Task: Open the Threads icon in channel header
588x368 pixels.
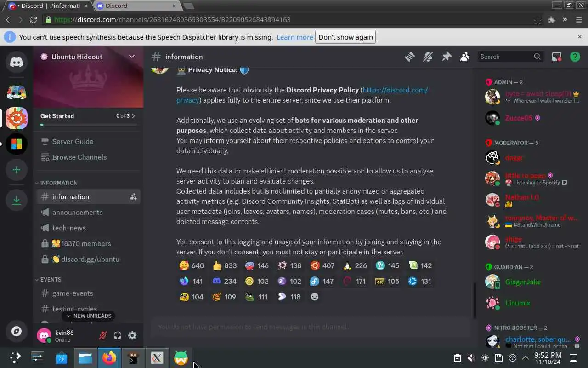Action: tap(409, 57)
